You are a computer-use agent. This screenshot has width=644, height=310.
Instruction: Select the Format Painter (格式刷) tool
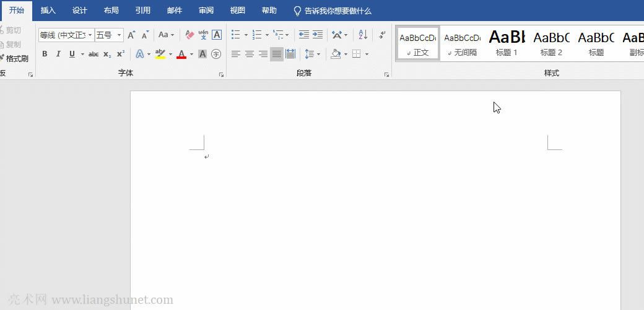coord(15,58)
